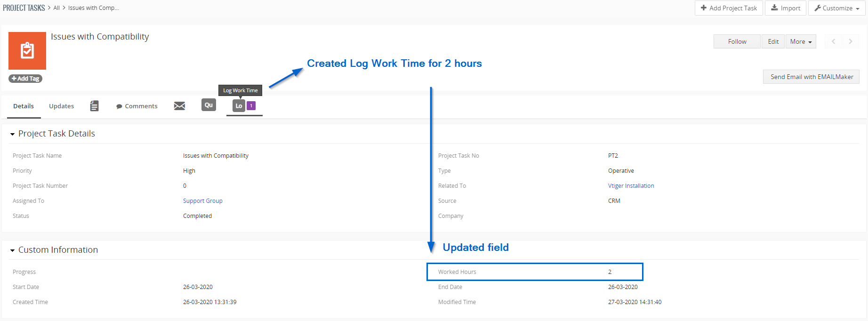Click Send Email with EMAILMaker button
The image size is (868, 321).
tap(811, 77)
